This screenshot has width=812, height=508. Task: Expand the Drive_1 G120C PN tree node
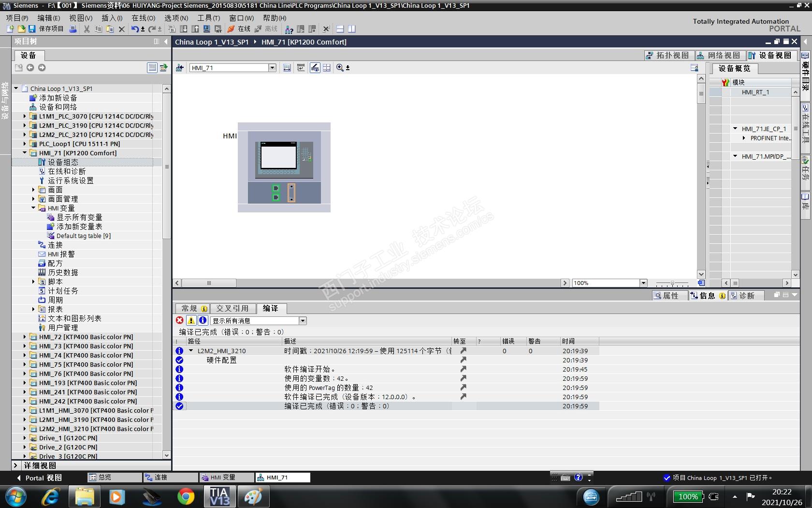(x=25, y=438)
